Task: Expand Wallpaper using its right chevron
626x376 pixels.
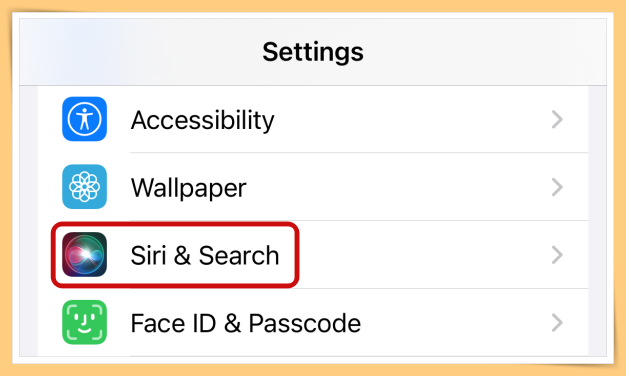Action: coord(557,187)
